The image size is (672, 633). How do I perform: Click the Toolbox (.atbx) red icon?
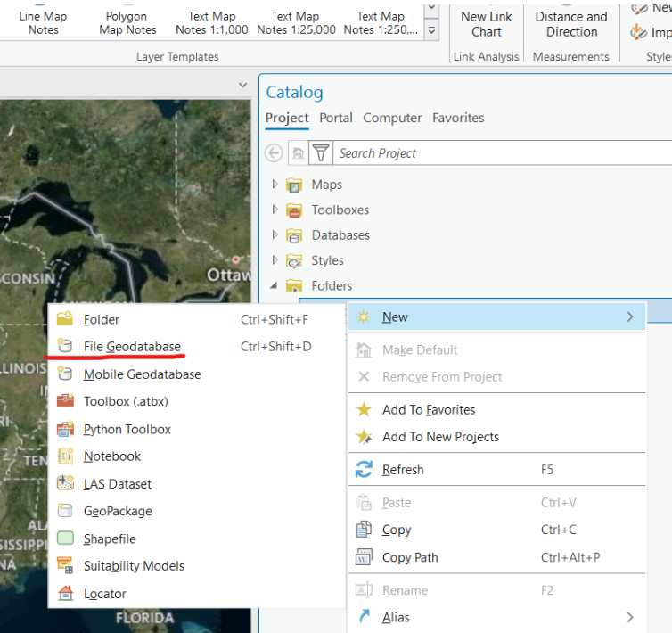tap(65, 400)
